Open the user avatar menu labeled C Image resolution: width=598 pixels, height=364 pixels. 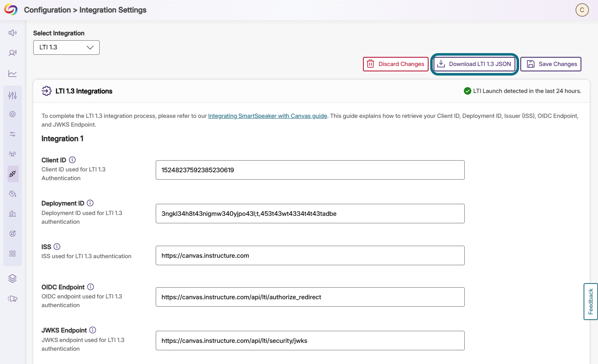(x=582, y=10)
